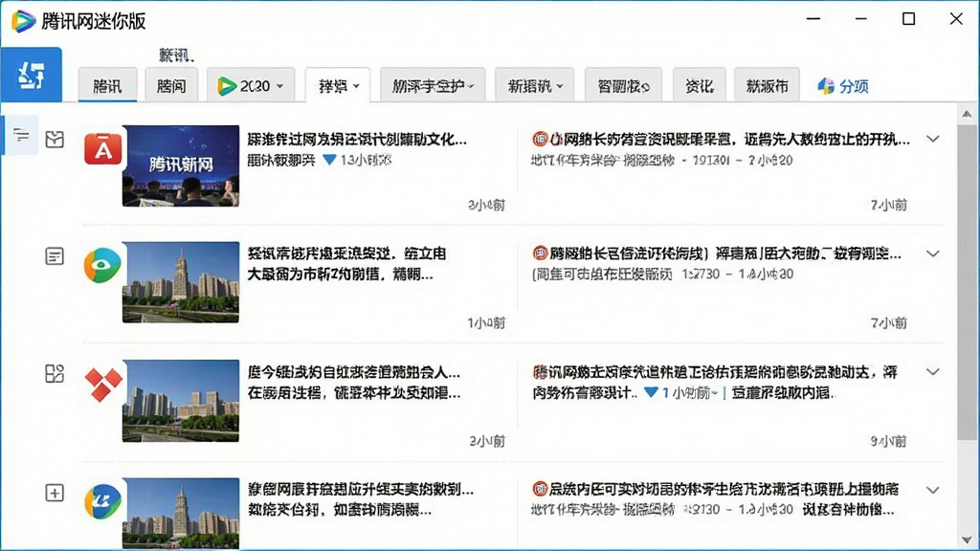Click the 腾讯新网 video thumbnail
This screenshot has width=980, height=551.
181,165
